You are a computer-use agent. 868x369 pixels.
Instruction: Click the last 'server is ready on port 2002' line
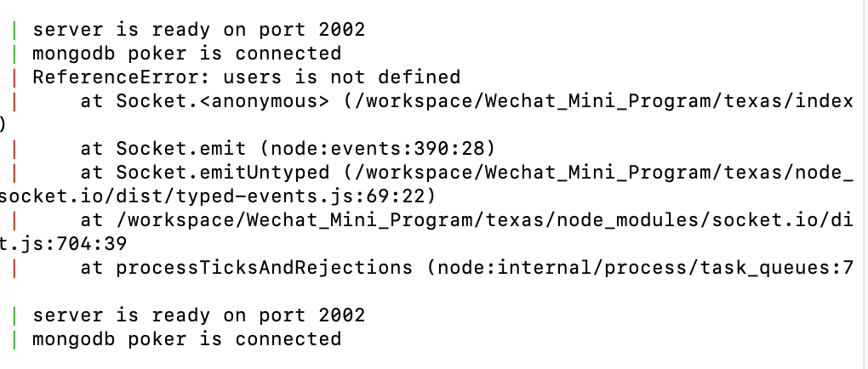199,315
